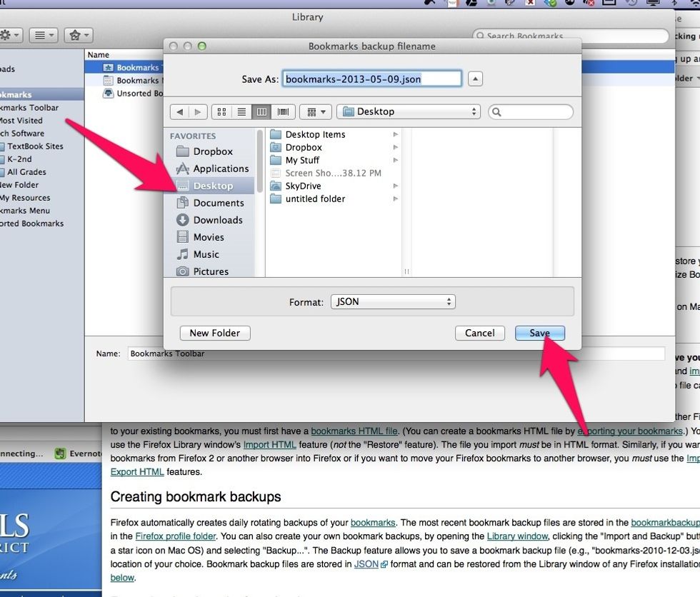This screenshot has width=700, height=597.
Task: Open Applications in Favorites sidebar
Action: tap(220, 169)
